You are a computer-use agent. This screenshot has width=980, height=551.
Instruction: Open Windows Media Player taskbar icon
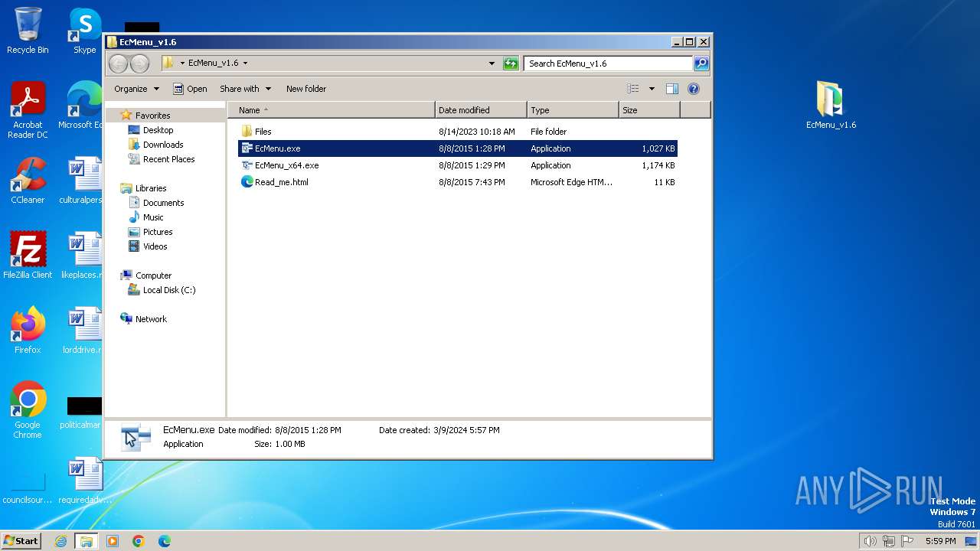113,541
